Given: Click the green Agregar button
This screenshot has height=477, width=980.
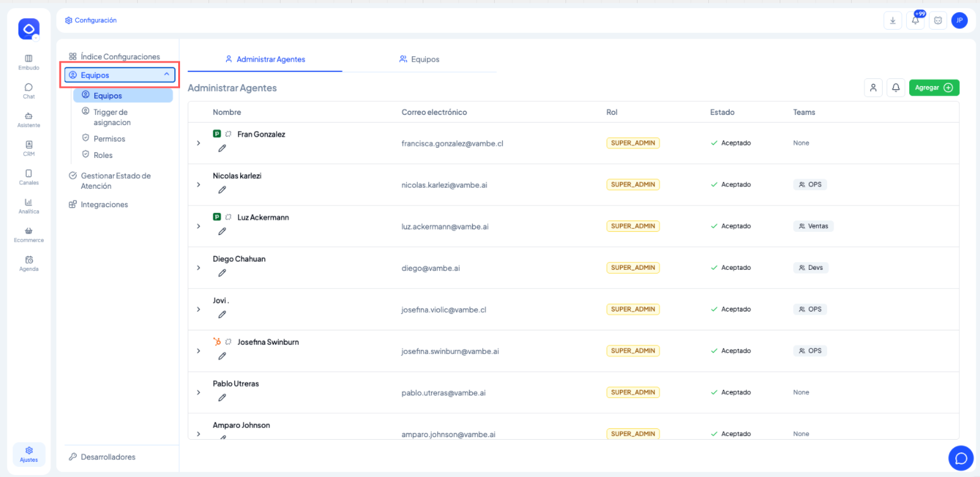Looking at the screenshot, I should (x=934, y=88).
